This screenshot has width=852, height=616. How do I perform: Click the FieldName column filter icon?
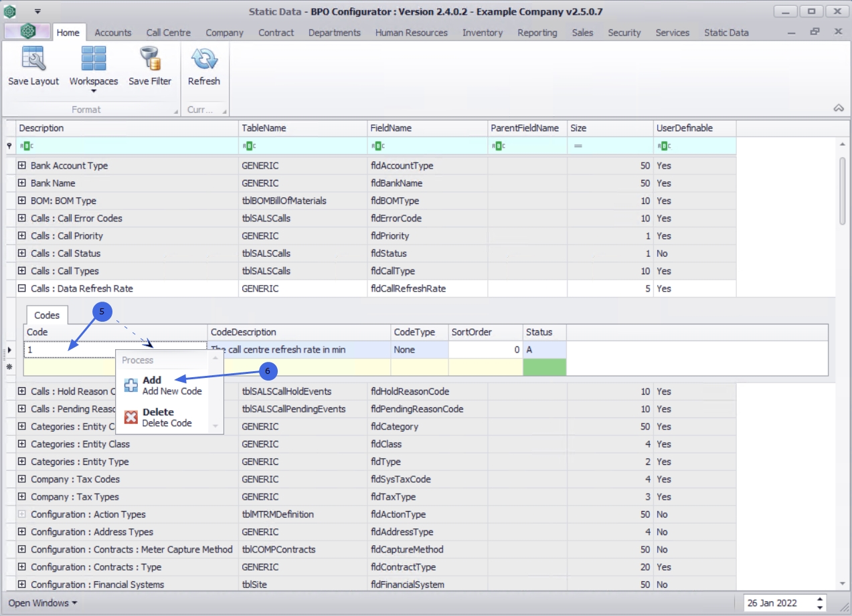pyautogui.click(x=377, y=146)
